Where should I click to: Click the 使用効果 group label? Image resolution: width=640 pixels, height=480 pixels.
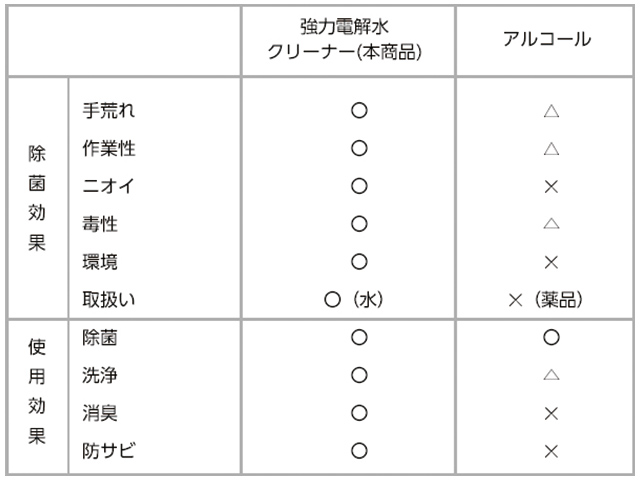coord(37,392)
